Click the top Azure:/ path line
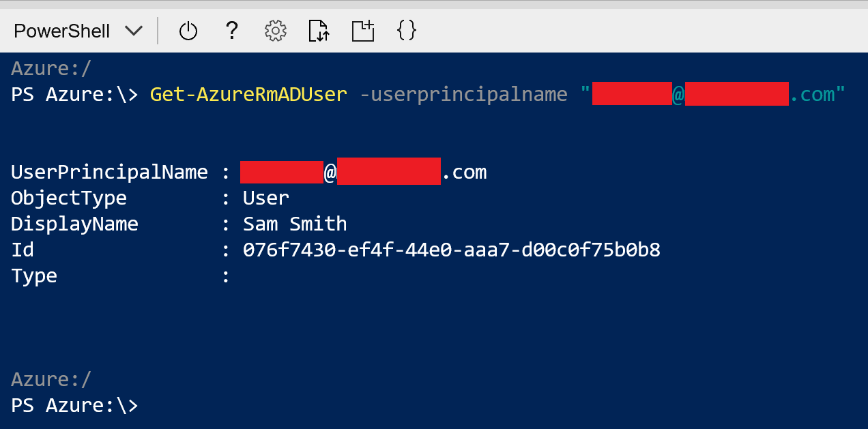This screenshot has height=429, width=868. coord(51,69)
